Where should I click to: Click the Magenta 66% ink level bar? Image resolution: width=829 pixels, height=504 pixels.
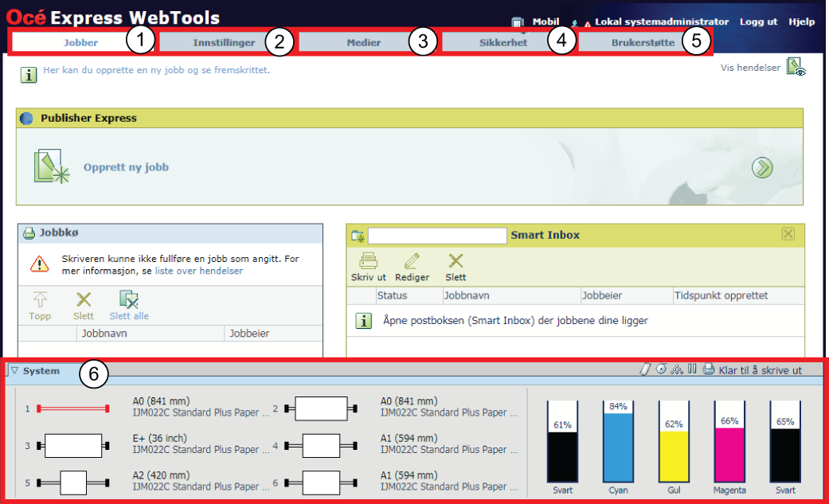[729, 442]
